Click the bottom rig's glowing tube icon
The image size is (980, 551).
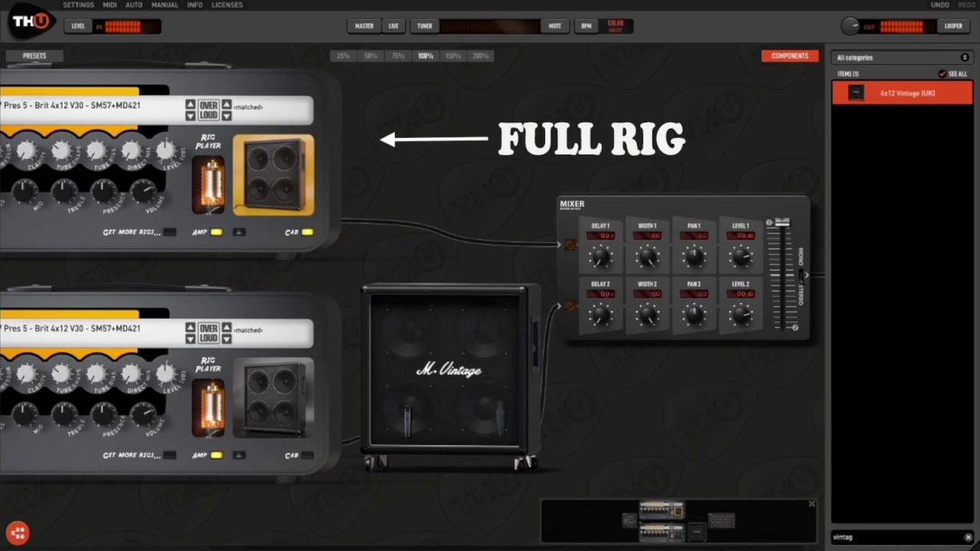click(208, 408)
